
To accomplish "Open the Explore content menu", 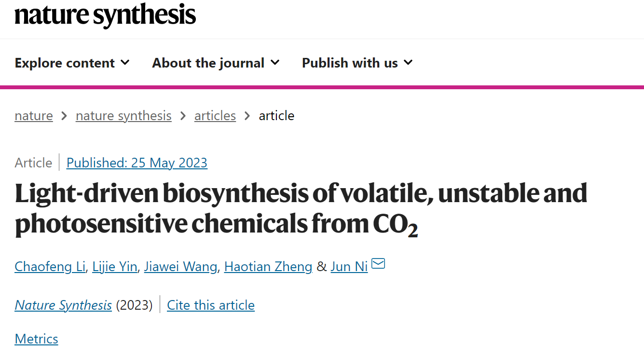I will pyautogui.click(x=72, y=63).
